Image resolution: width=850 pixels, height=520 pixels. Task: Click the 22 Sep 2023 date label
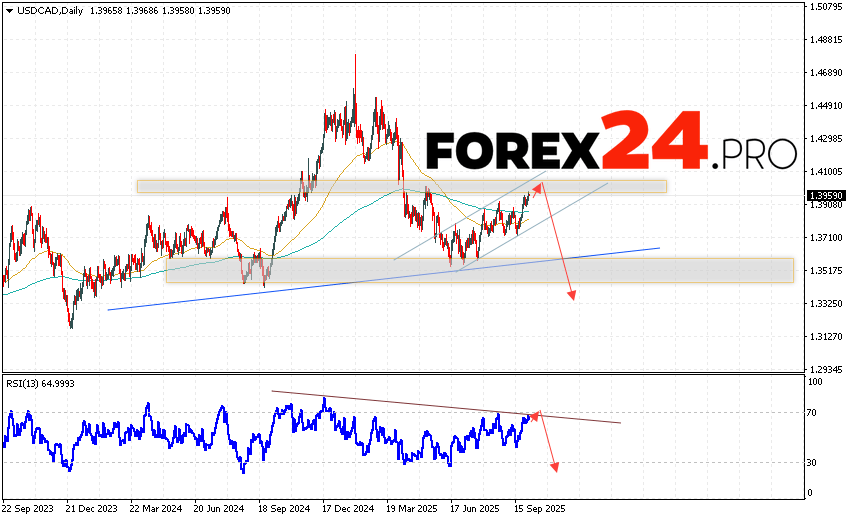point(27,507)
